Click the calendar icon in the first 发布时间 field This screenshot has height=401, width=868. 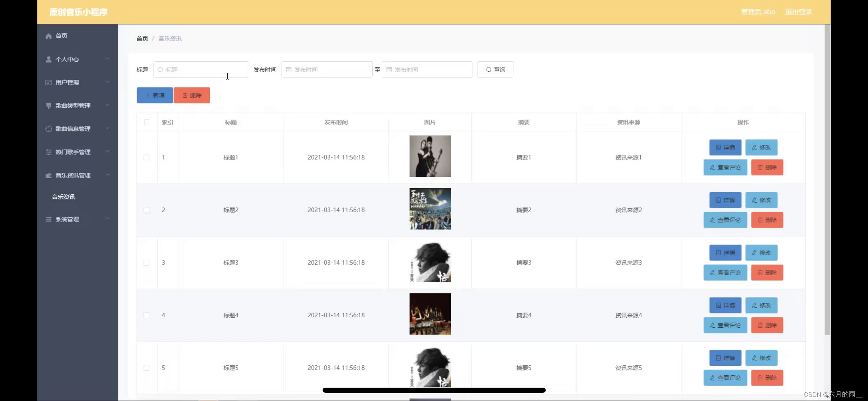(289, 70)
